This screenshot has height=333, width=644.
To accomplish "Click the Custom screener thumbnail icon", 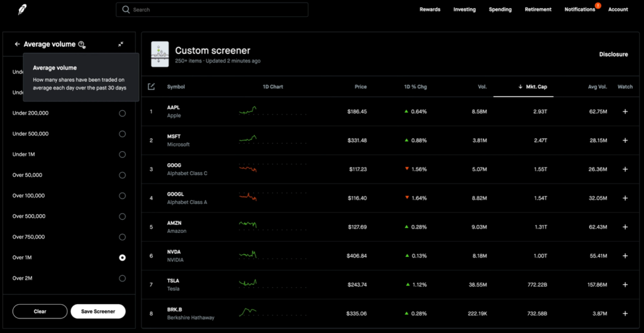I will click(160, 54).
